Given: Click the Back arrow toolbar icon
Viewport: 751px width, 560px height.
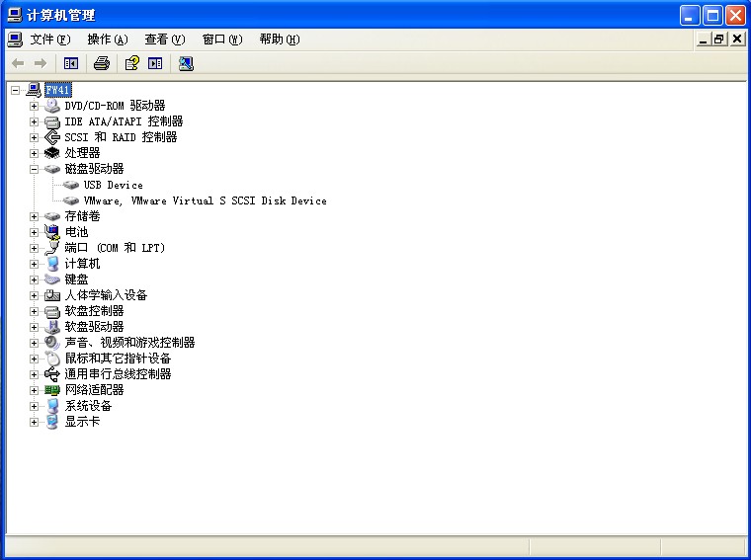Looking at the screenshot, I should 18,63.
